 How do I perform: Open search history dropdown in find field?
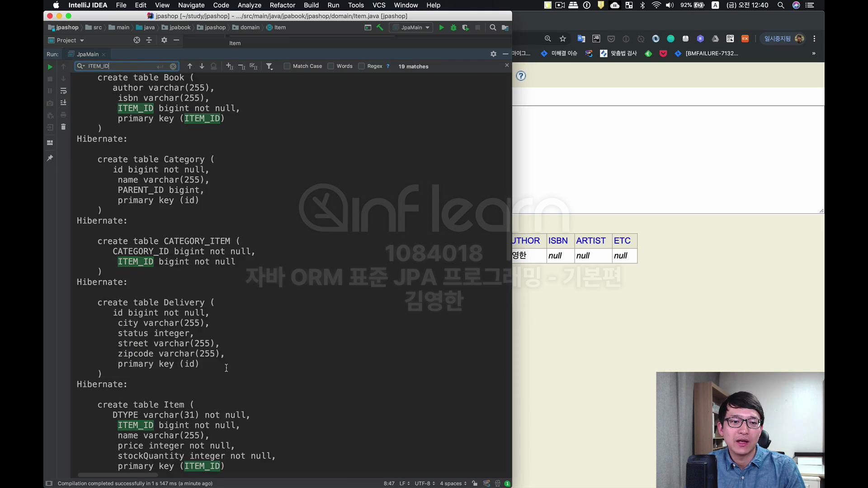pos(81,66)
